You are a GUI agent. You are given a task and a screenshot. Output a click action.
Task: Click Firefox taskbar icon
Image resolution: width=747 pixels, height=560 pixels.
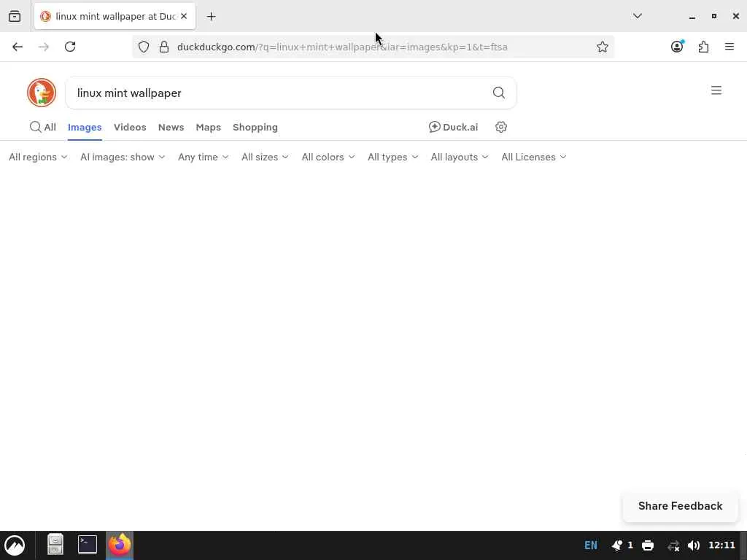[x=119, y=545]
